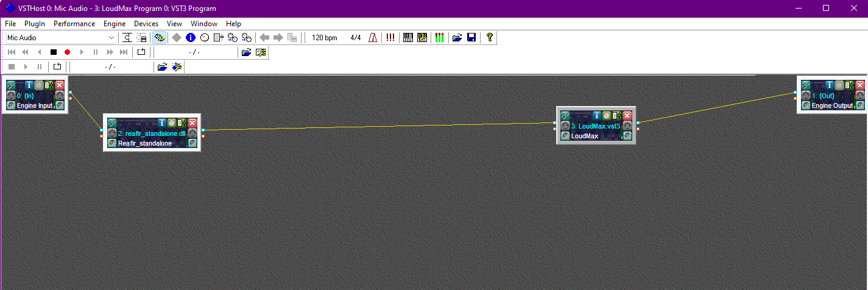Screen dimensions: 868x290
Task: Close the Engine Output node with red X
Action: (x=859, y=85)
